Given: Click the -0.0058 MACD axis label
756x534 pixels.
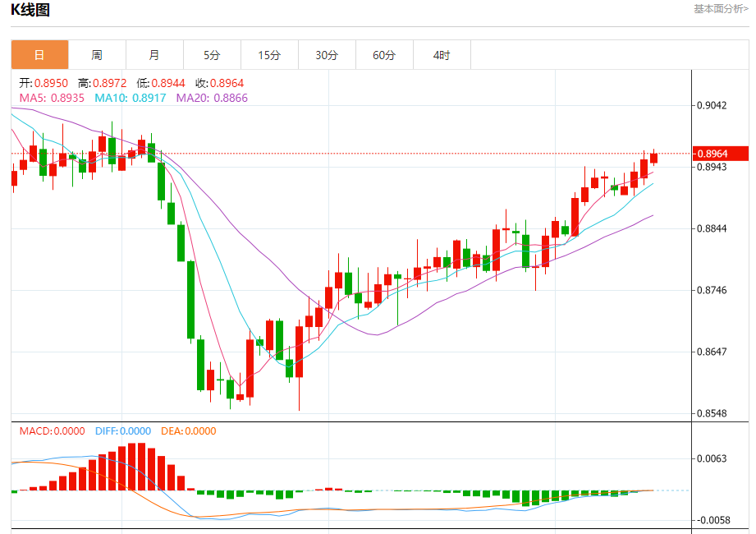Looking at the screenshot, I should click(712, 520).
